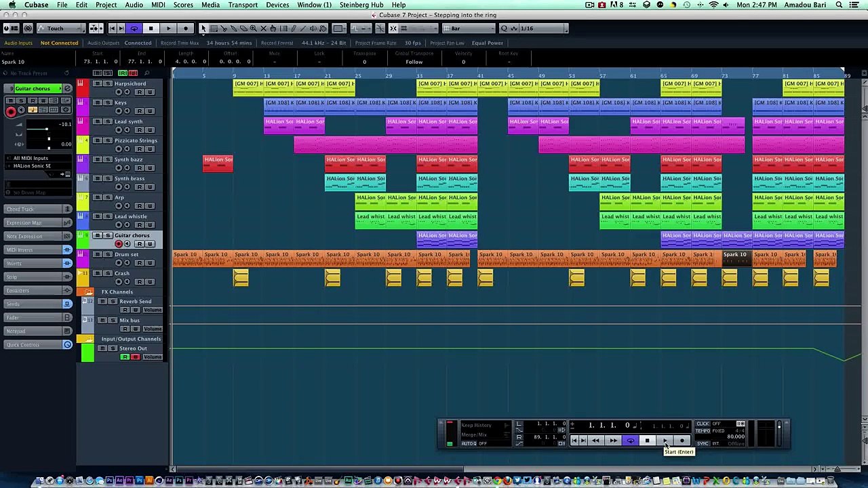The width and height of the screenshot is (868, 488).
Task: Toggle Read automation on Synth bazz track
Action: (140, 168)
